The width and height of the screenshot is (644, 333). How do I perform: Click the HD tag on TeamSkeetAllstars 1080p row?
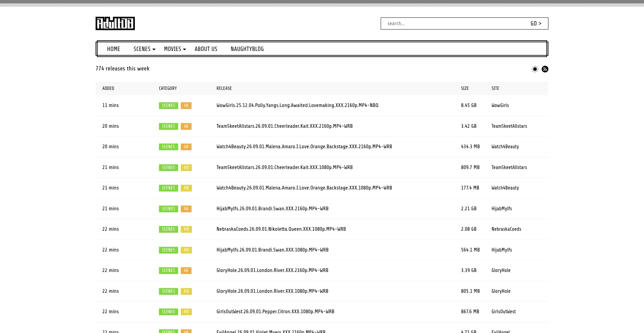[x=186, y=168]
